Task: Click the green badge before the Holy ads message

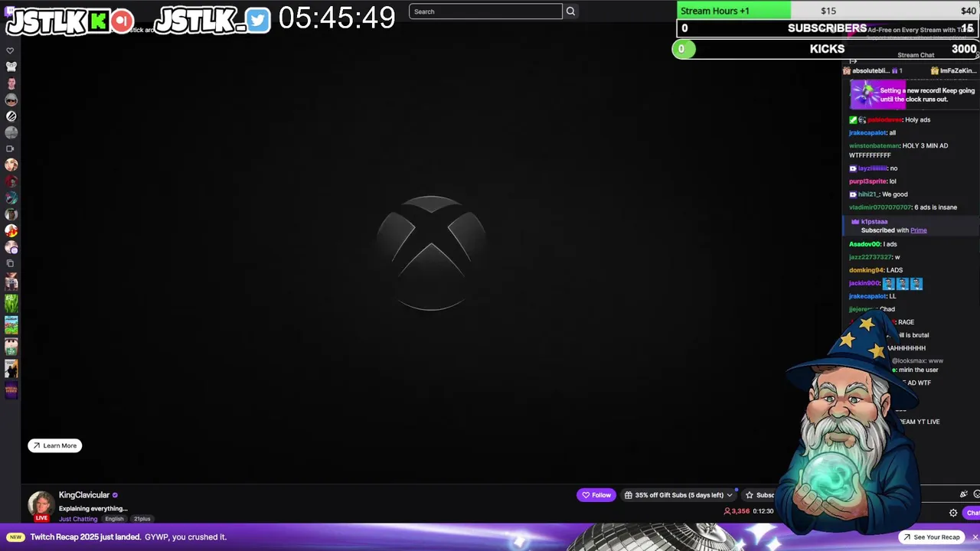Action: (x=854, y=120)
